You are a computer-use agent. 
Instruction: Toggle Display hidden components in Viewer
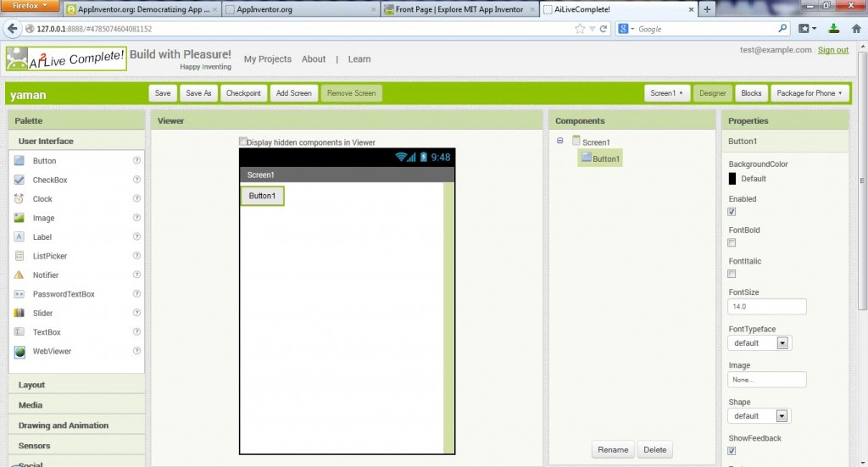tap(243, 142)
